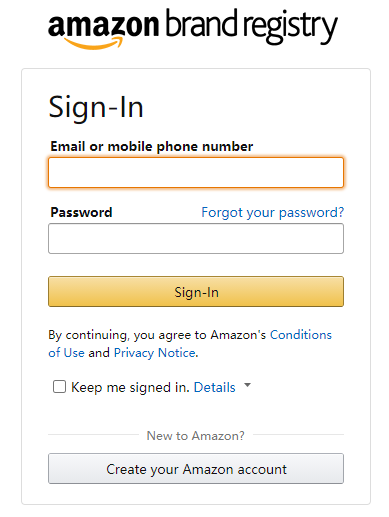Click the bold Password label
Image resolution: width=389 pixels, height=517 pixels.
pos(81,213)
